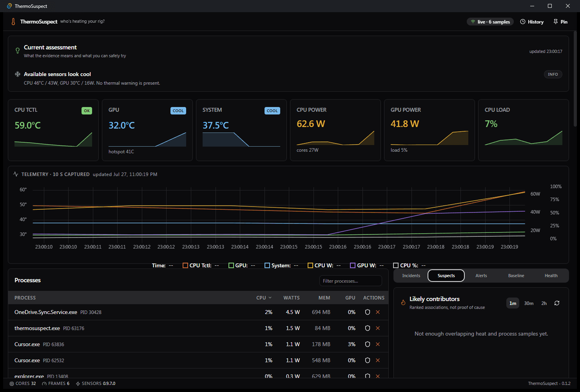
Task: Toggle the GPU W series in chart legend
Action: (x=367, y=265)
